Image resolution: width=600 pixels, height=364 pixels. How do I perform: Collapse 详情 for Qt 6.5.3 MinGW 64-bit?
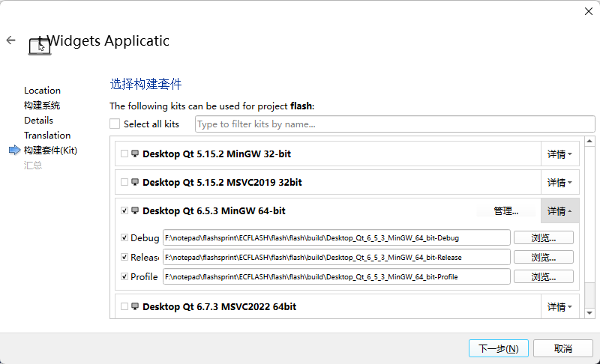(559, 211)
